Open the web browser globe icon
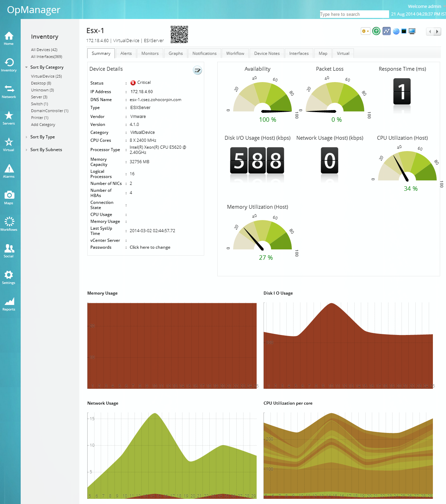 [x=396, y=31]
